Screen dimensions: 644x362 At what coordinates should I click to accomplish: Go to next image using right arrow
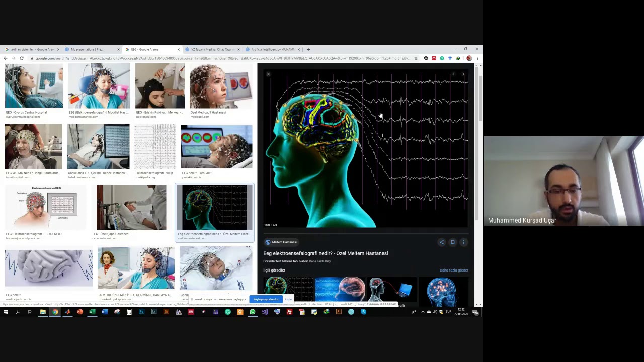pos(463,74)
